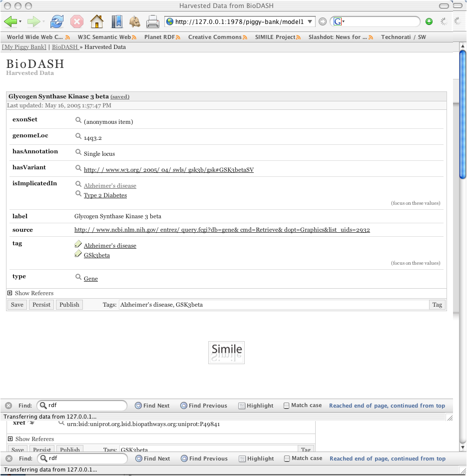Click the magnifier icon beside genomeLoc value

click(x=78, y=136)
